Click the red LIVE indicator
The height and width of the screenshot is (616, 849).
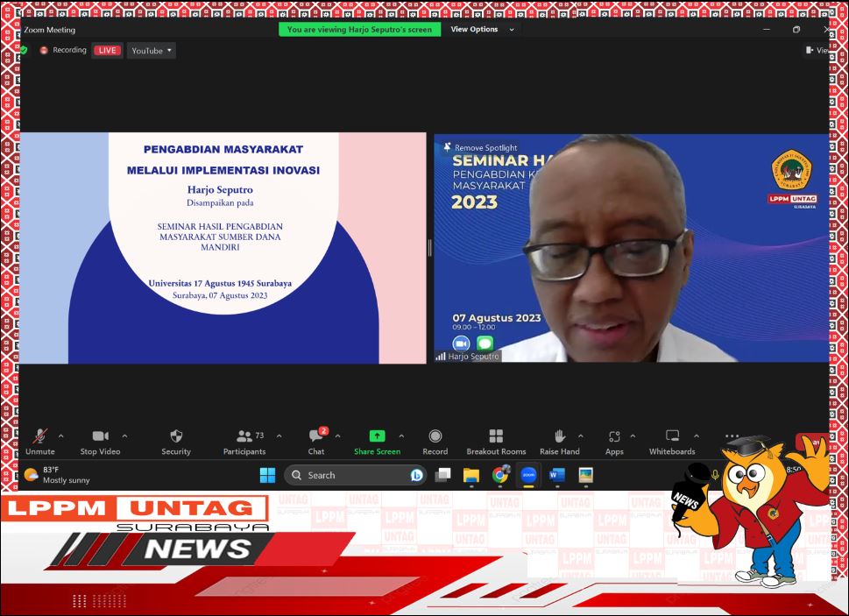point(107,50)
